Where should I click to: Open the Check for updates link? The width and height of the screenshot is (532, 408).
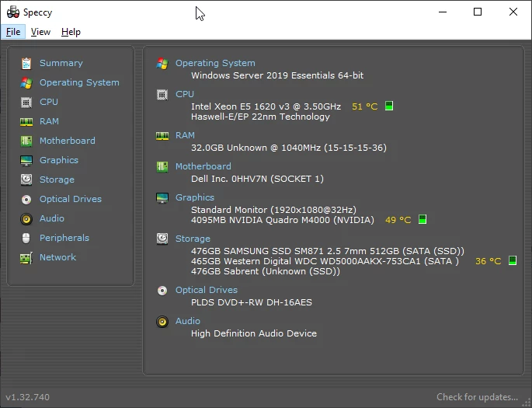point(477,397)
